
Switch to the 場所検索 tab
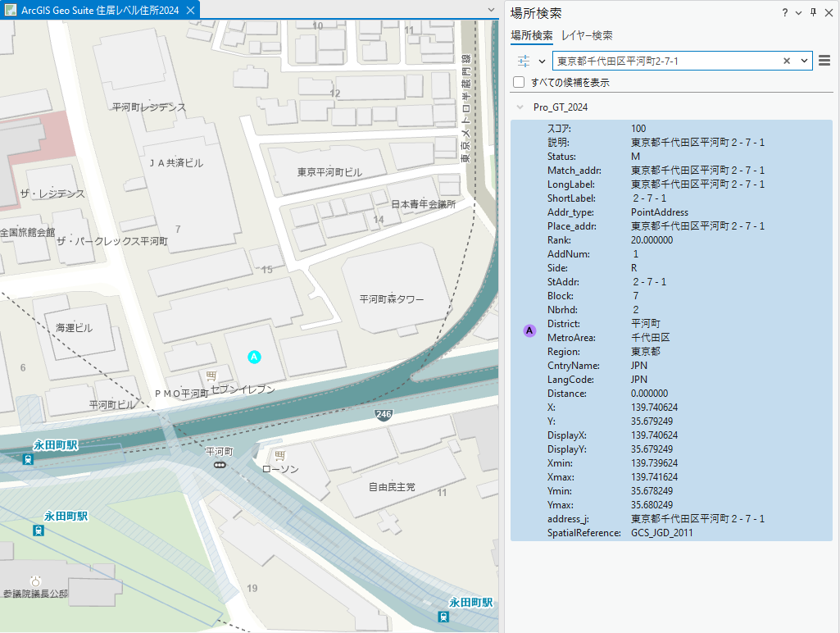531,35
